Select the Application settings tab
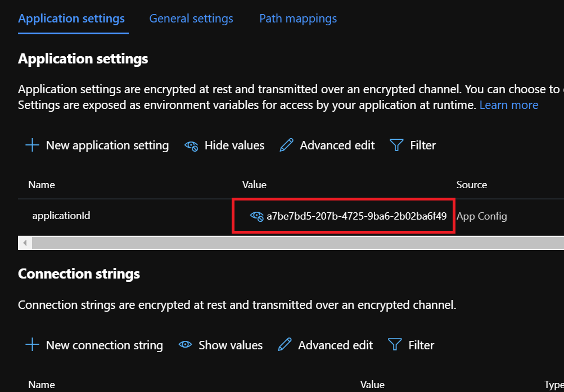Viewport: 564px width, 392px height. (x=71, y=19)
